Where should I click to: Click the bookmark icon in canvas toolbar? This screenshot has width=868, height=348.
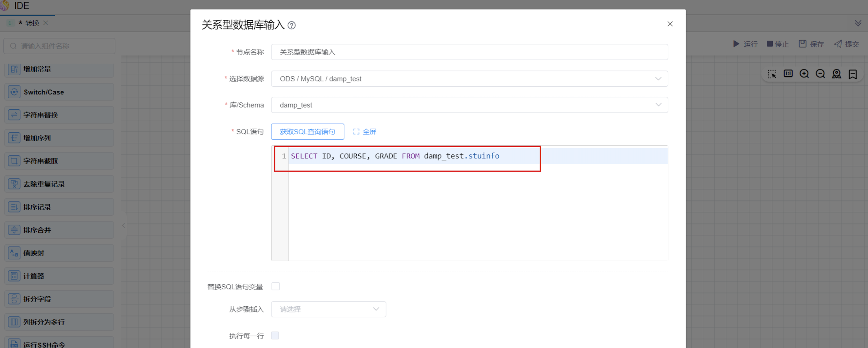852,74
